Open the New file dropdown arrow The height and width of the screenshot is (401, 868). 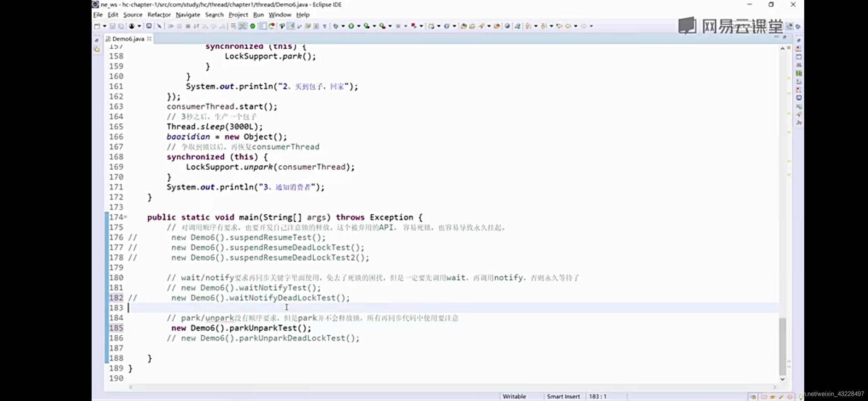tap(105, 26)
